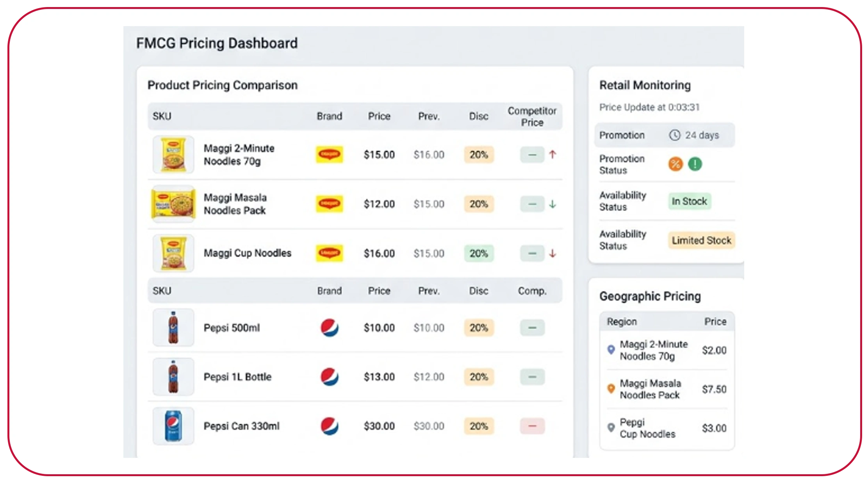Click the orange percent promotion status icon
The image size is (868, 484).
pyautogui.click(x=676, y=164)
